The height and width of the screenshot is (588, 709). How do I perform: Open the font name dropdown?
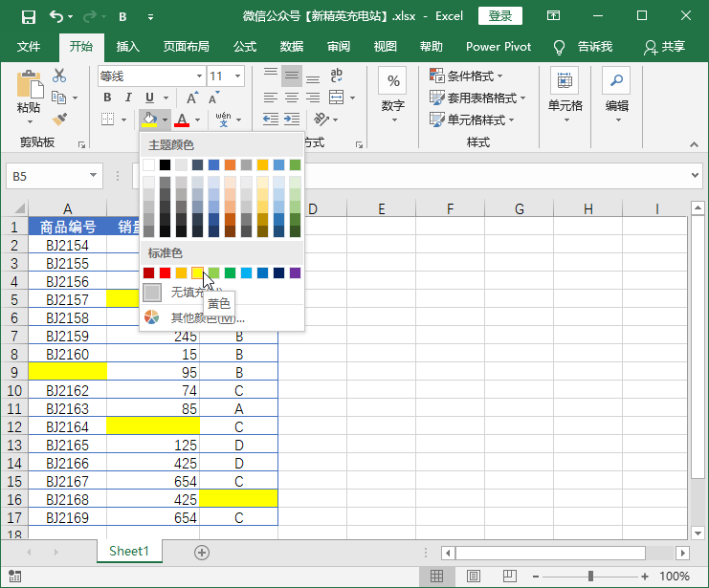click(x=199, y=76)
